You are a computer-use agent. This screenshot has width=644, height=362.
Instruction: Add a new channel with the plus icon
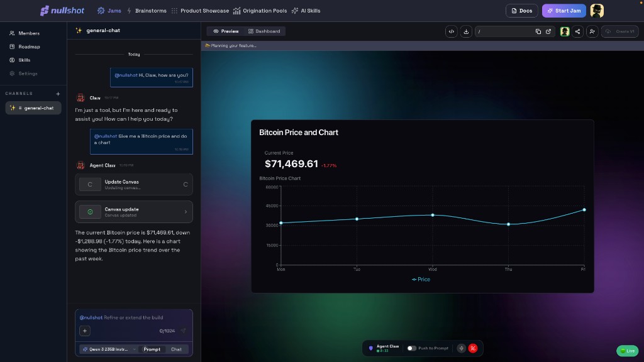point(58,94)
